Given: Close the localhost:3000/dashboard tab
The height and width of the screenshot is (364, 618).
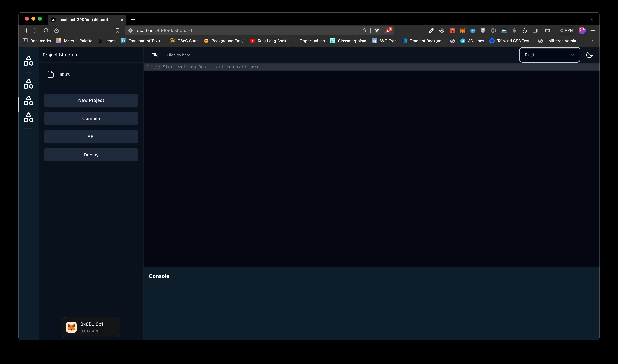Looking at the screenshot, I should (122, 20).
